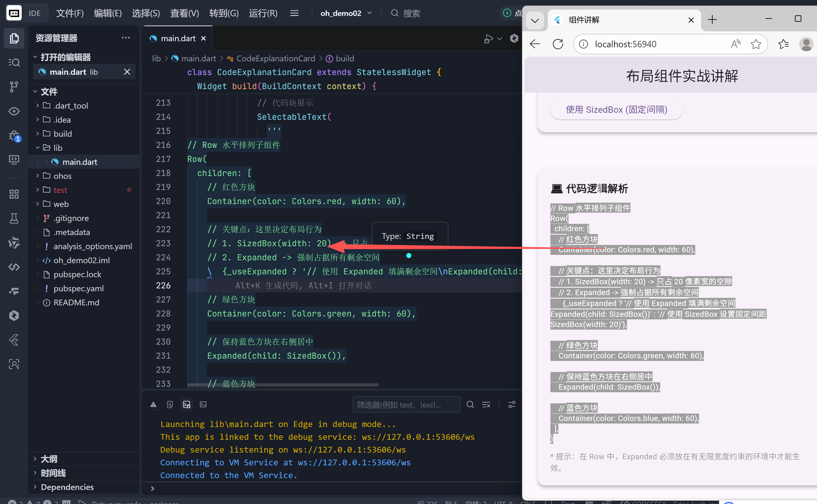Screen dimensions: 817x504
Task: Click CodeExplanationCard in the breadcrumb
Action: (x=275, y=59)
